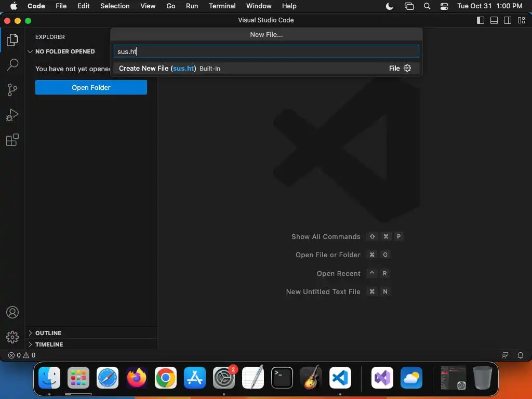Open Visual Studio purple icon in dock
This screenshot has width=532, height=399.
click(382, 377)
